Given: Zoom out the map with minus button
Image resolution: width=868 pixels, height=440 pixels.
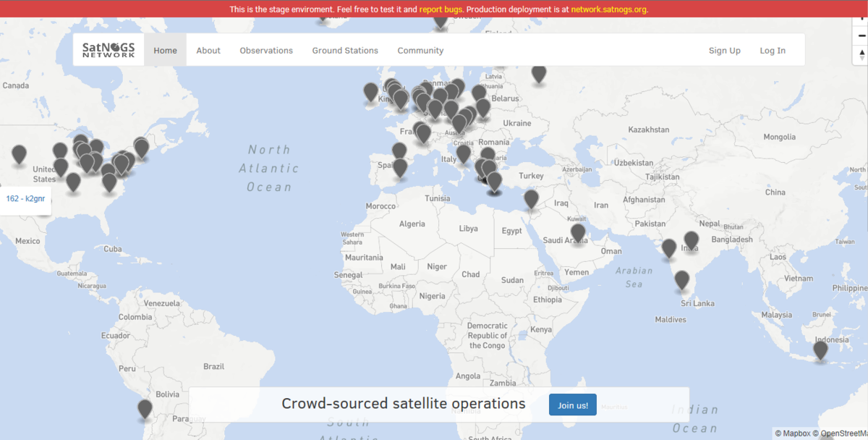Looking at the screenshot, I should pyautogui.click(x=861, y=36).
